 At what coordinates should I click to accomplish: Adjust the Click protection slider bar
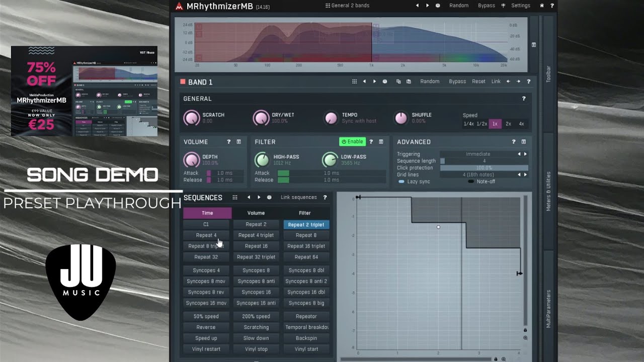tap(484, 168)
